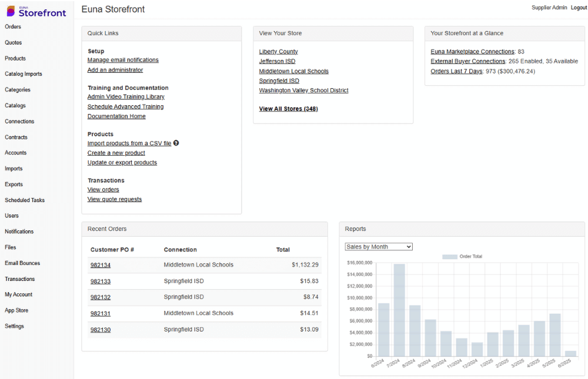Open purchase order 982132

pyautogui.click(x=101, y=297)
